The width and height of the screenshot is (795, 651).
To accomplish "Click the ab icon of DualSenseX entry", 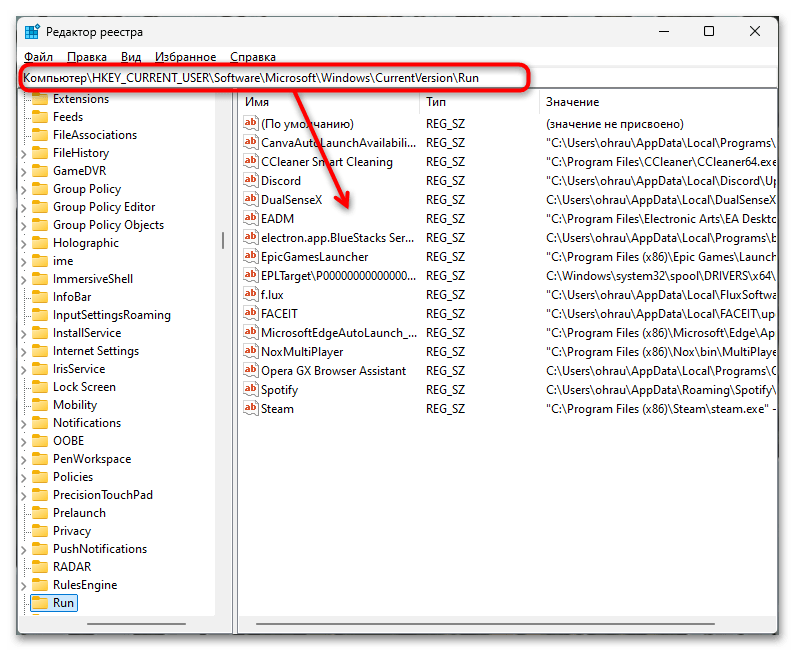I will click(x=250, y=199).
